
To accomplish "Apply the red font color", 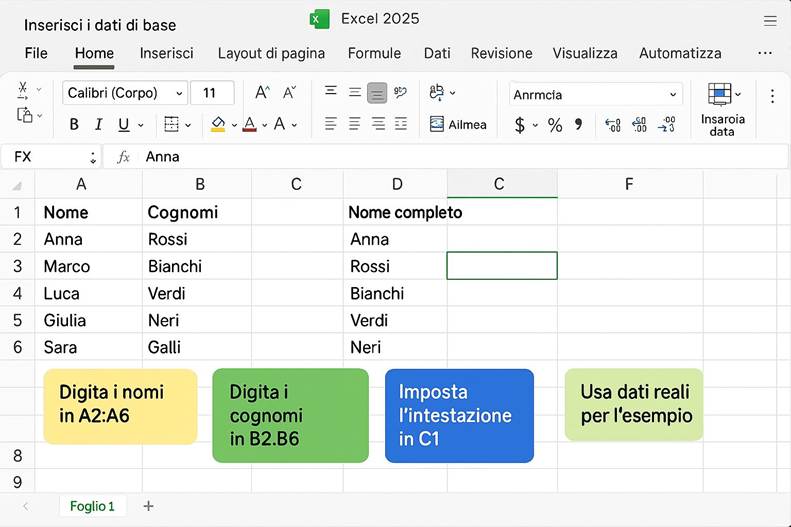I will (x=250, y=124).
